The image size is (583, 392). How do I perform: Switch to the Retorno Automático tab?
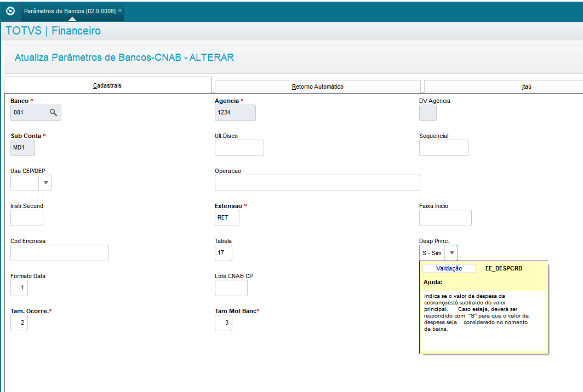(x=317, y=87)
